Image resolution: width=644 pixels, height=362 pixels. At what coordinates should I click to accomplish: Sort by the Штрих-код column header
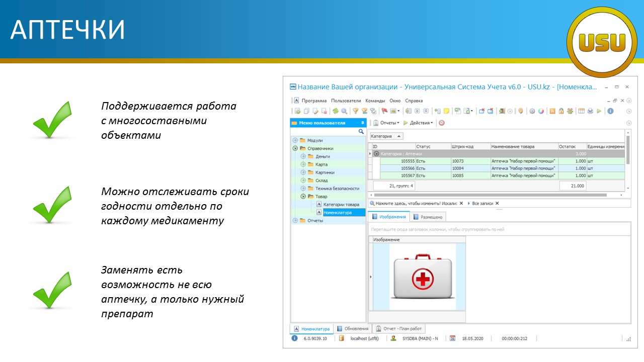click(x=470, y=146)
